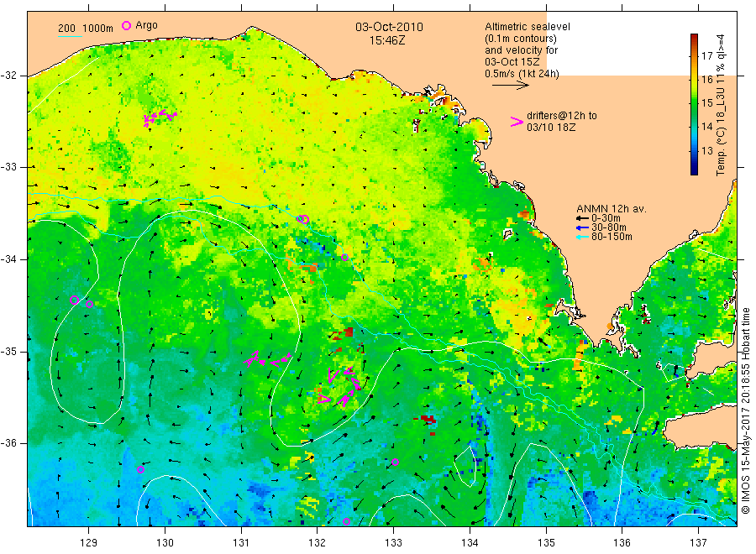Viewport: 756px width, 554px height.
Task: Click the cyan line under the 200 label
Action: pyautogui.click(x=70, y=35)
